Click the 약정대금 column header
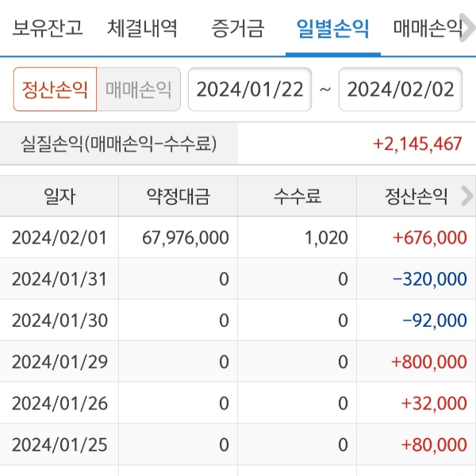The width and height of the screenshot is (476, 476). (178, 196)
